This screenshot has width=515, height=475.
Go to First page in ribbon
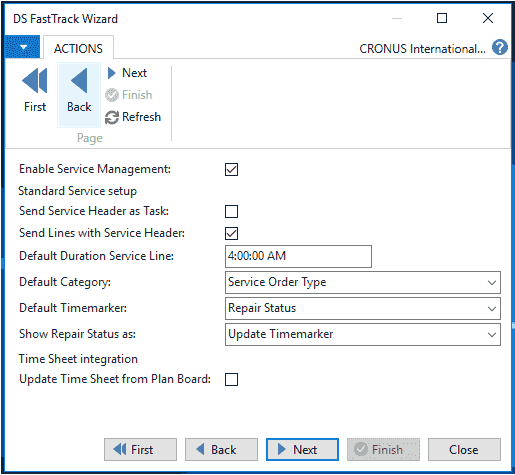click(x=35, y=90)
